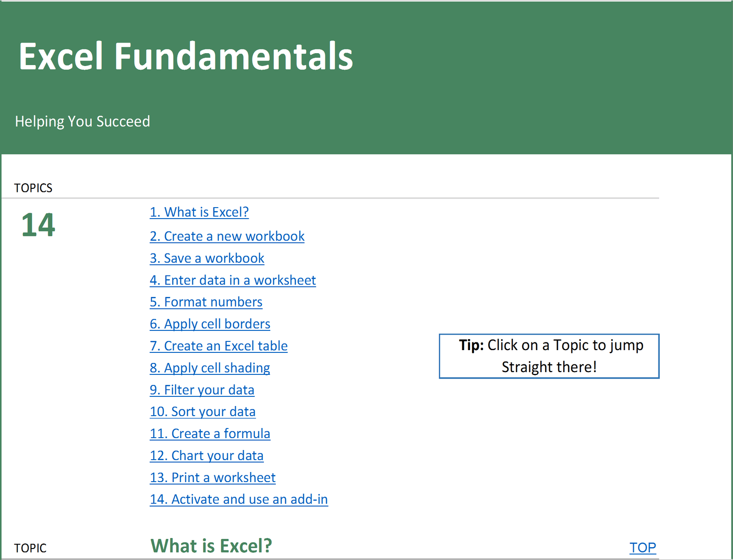Select the TOPICS section label

tap(33, 187)
